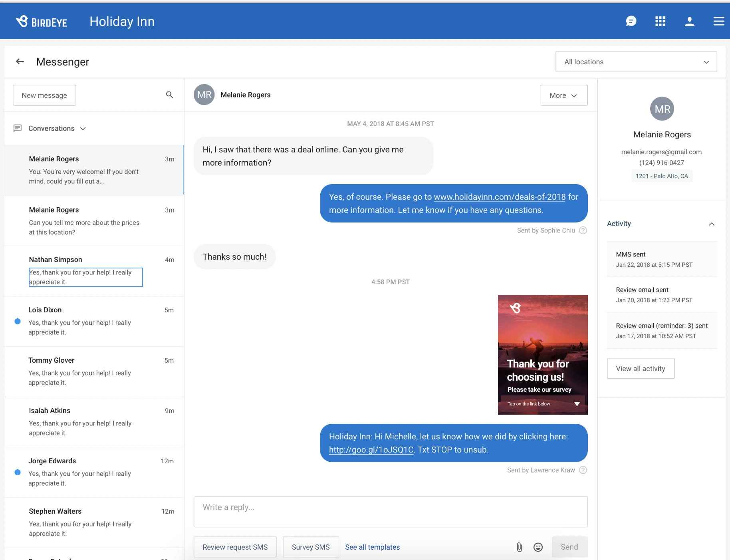Click help icon beside Sent by Lawrence Kraw
Image resolution: width=730 pixels, height=560 pixels.
pyautogui.click(x=583, y=470)
